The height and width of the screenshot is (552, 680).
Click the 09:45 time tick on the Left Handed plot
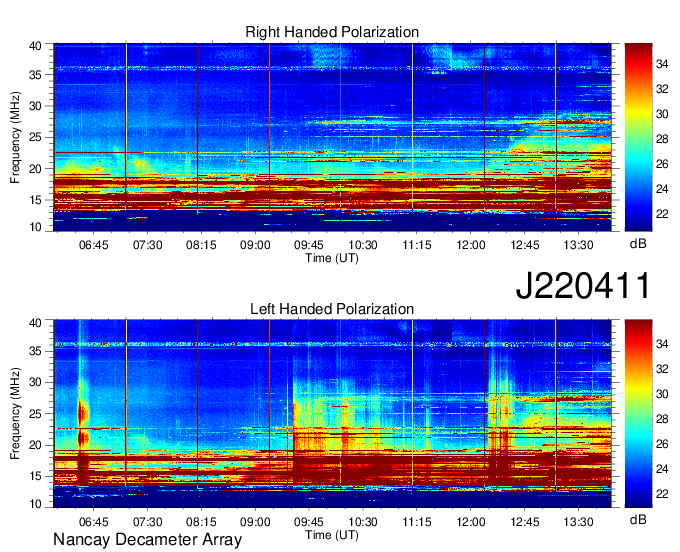[309, 522]
